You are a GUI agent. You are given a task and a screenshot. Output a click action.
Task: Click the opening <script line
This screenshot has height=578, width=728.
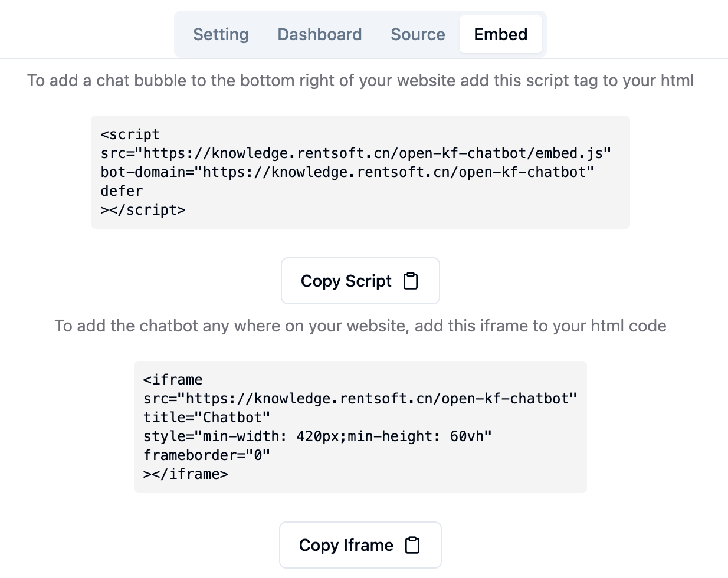(130, 134)
